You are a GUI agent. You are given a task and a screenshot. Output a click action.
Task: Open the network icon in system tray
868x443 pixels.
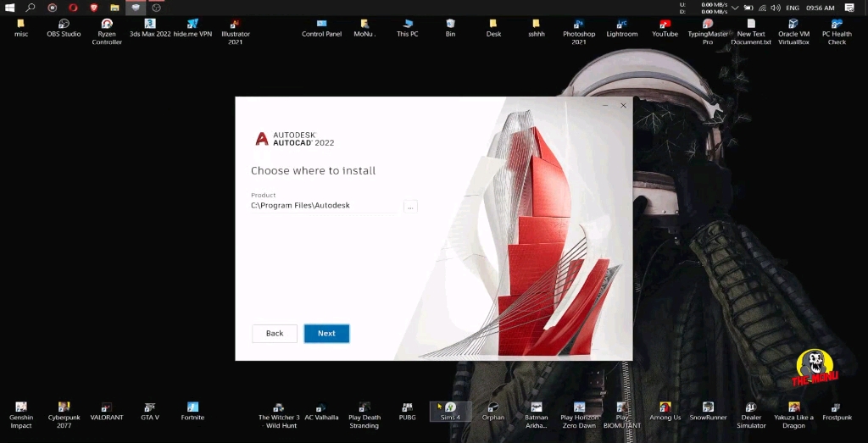tap(762, 8)
